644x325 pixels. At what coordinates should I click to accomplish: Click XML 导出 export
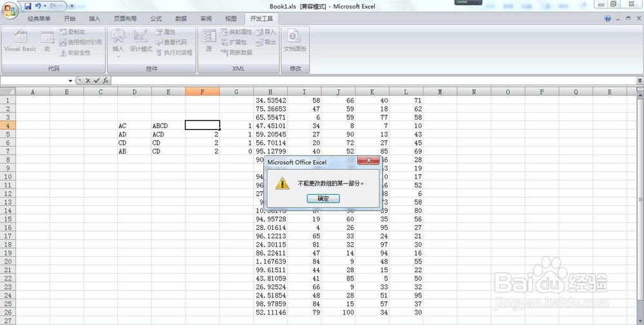coord(266,42)
